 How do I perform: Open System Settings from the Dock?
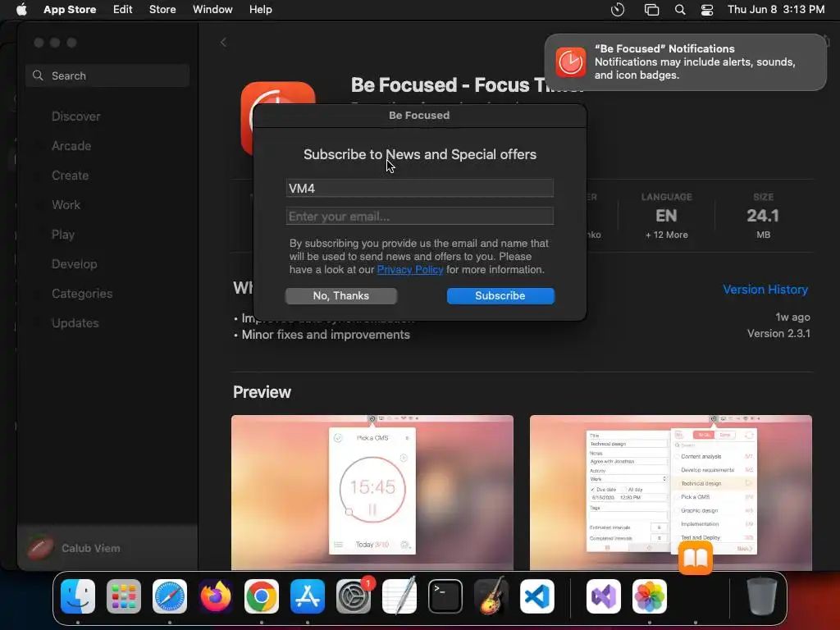354,596
